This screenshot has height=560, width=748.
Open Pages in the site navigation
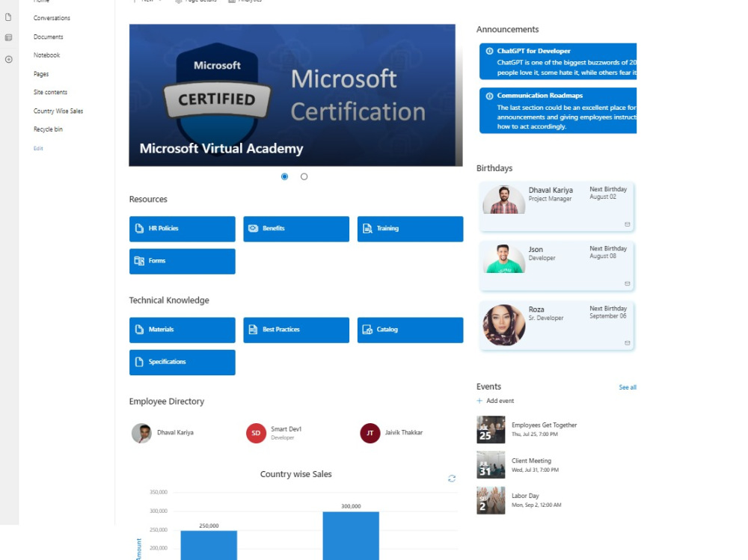41,74
